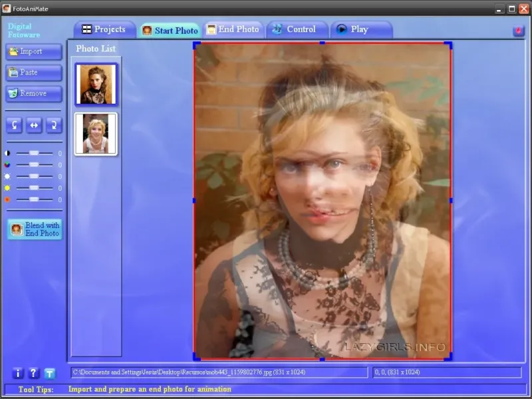The width and height of the screenshot is (532, 399).
Task: Open the info 'i' icon
Action: click(x=18, y=373)
